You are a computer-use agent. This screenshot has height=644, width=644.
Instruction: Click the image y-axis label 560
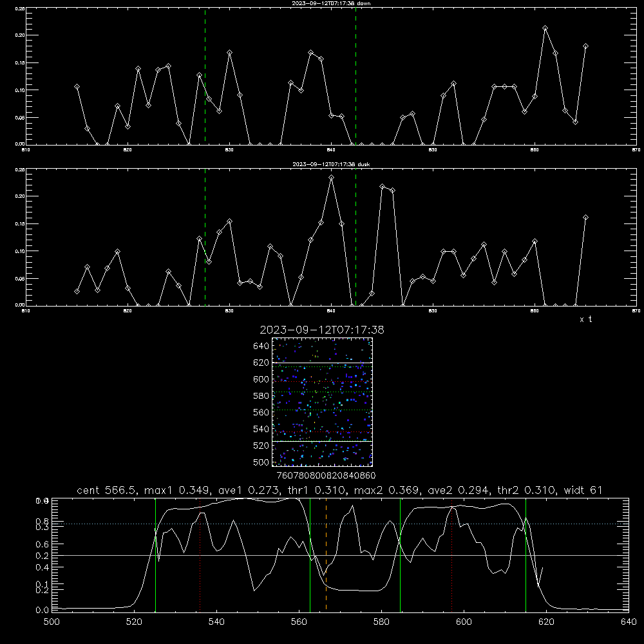coord(261,412)
